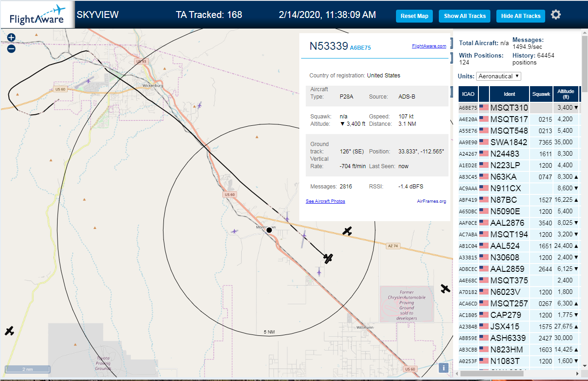Click squawk value 7365 in the table
The image size is (588, 381).
tap(545, 142)
